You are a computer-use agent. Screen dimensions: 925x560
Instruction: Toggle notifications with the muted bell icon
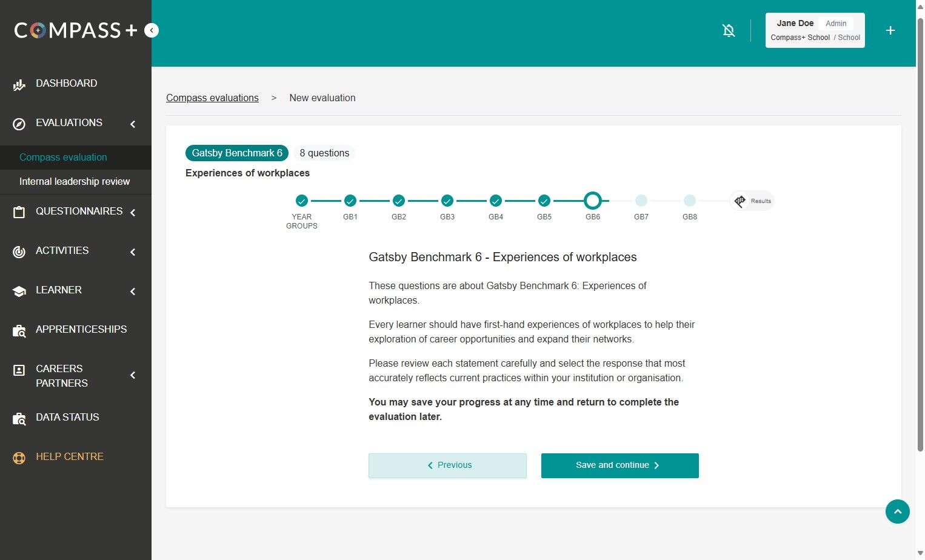coord(729,30)
